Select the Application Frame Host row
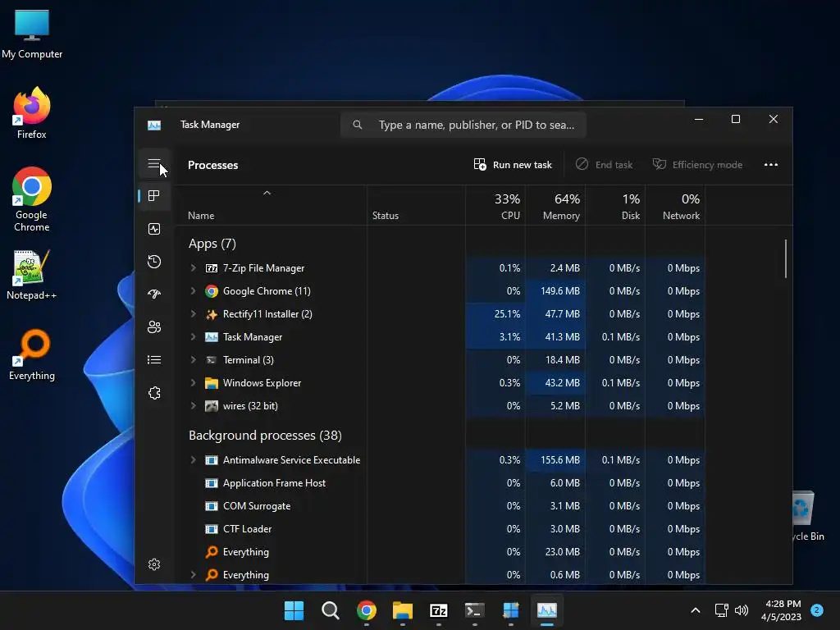This screenshot has height=630, width=840. [x=441, y=483]
